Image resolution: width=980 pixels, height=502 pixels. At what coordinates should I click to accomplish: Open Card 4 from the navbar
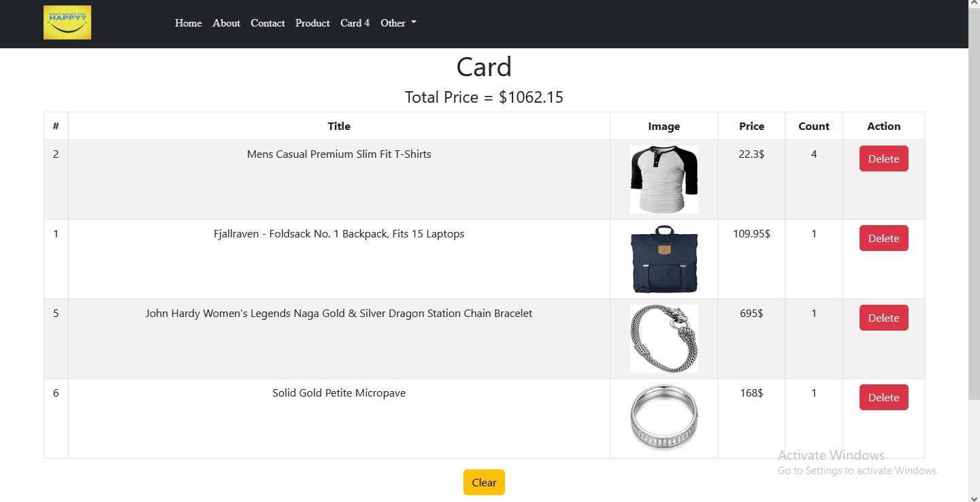coord(355,23)
